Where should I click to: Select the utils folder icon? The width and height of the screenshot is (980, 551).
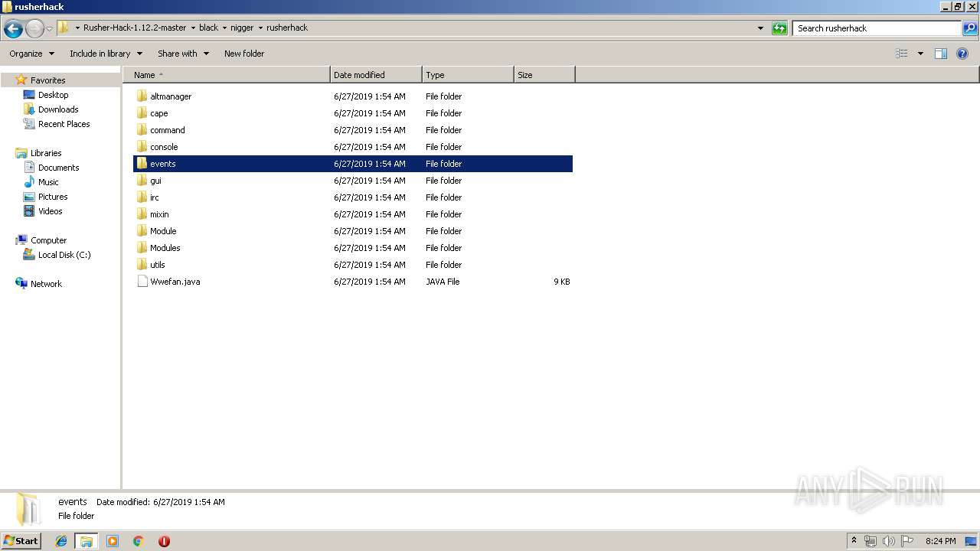pyautogui.click(x=142, y=265)
